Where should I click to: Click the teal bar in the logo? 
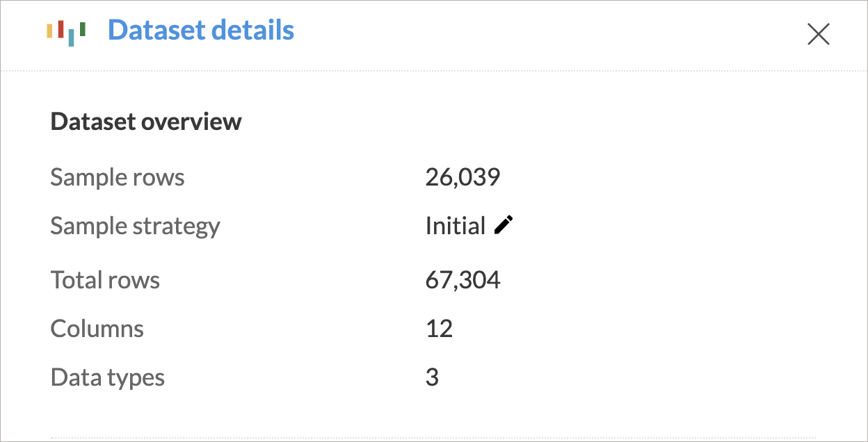[72, 38]
